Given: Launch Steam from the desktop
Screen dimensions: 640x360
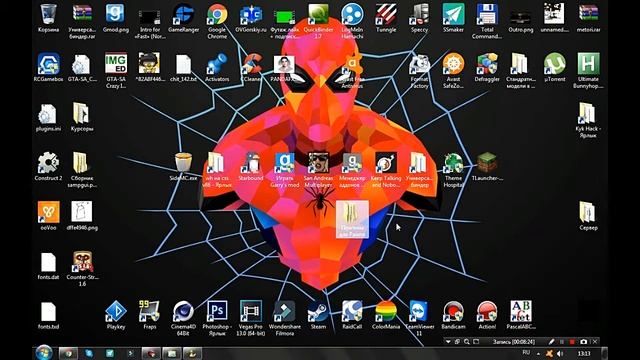Looking at the screenshot, I should point(318,315).
